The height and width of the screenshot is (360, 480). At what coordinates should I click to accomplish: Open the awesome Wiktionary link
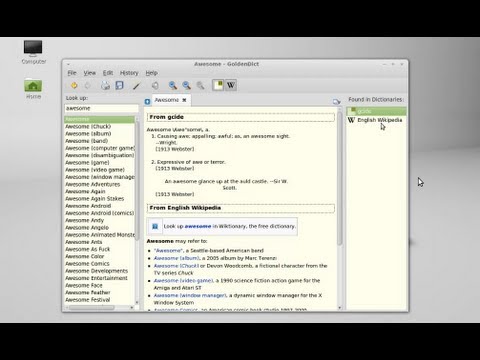pos(198,226)
